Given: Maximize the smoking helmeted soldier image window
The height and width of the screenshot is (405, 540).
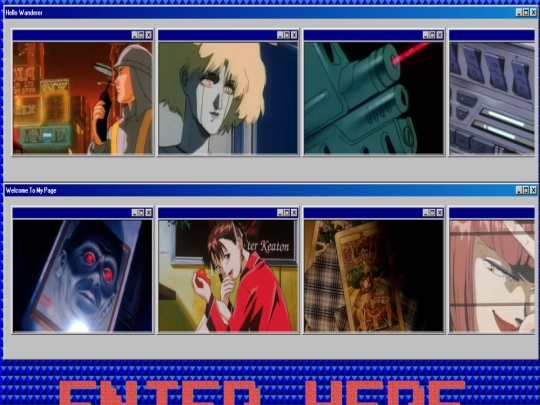Looking at the screenshot, I should coord(141,35).
